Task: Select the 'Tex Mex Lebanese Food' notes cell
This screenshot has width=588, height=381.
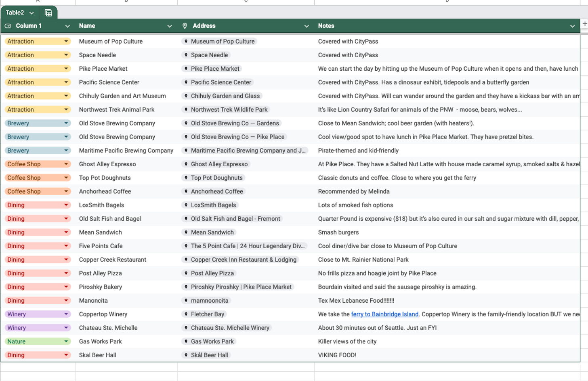Action: (x=447, y=300)
